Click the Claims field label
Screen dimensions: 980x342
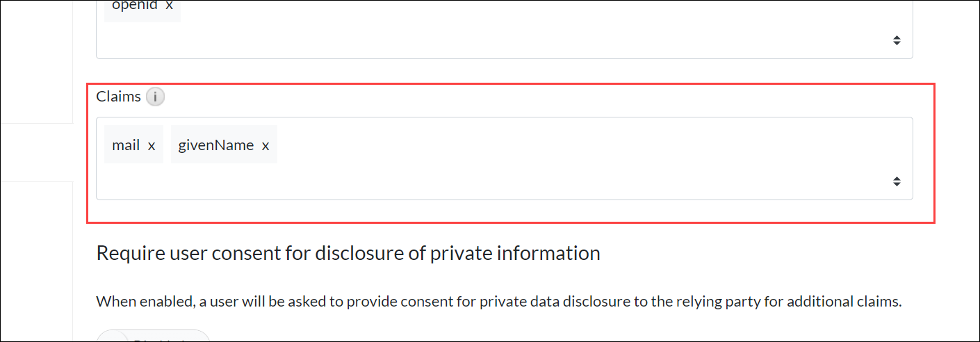[119, 97]
